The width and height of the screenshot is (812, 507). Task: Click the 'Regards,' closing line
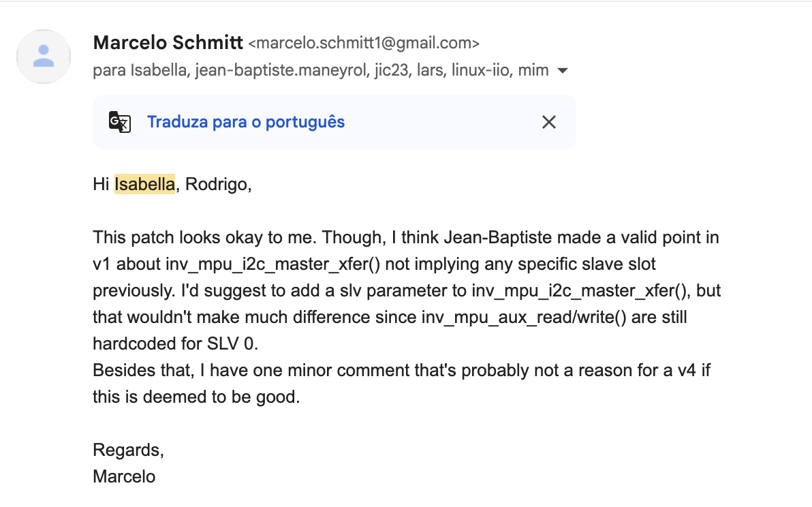pyautogui.click(x=129, y=450)
